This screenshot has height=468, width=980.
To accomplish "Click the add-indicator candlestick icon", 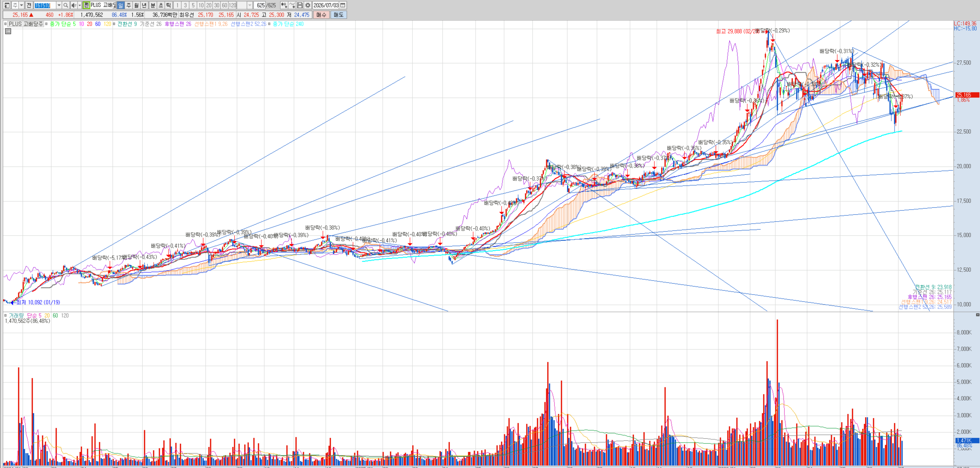I will (284, 5).
